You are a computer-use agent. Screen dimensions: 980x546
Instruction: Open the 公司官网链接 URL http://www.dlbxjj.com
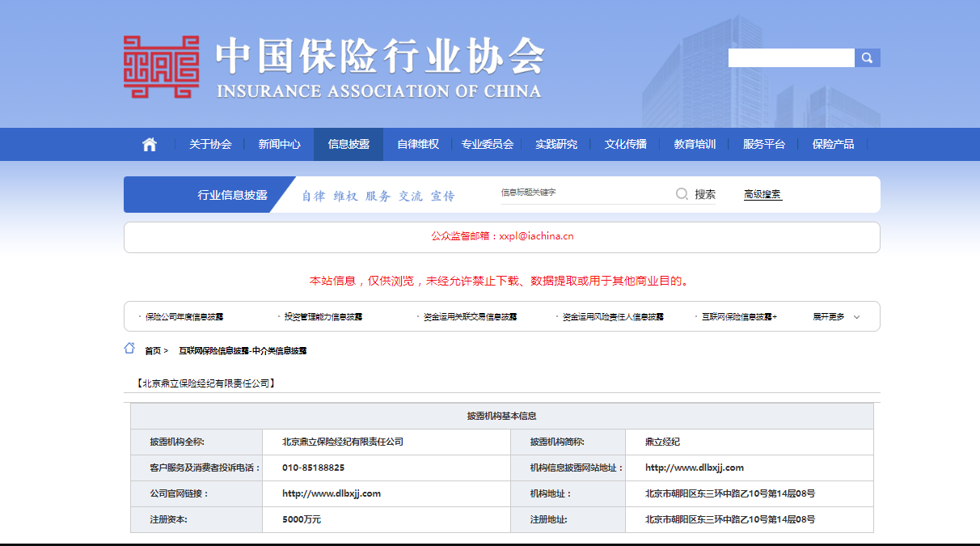(332, 493)
